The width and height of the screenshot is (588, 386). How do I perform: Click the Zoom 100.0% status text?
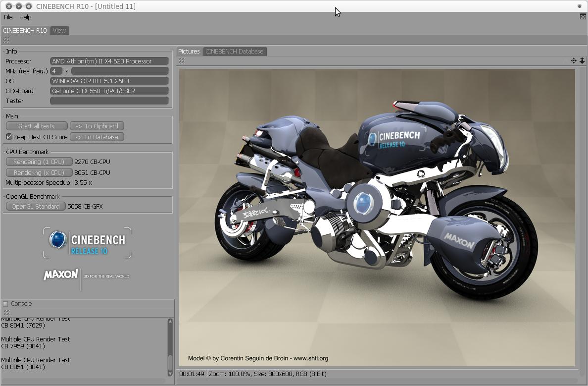(x=230, y=374)
